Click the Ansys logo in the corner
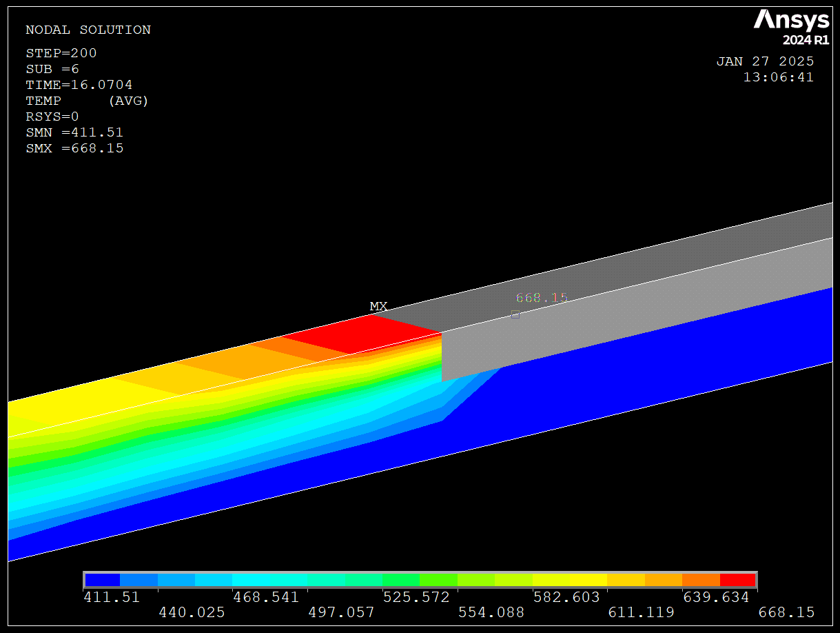840x633 pixels. tap(791, 20)
